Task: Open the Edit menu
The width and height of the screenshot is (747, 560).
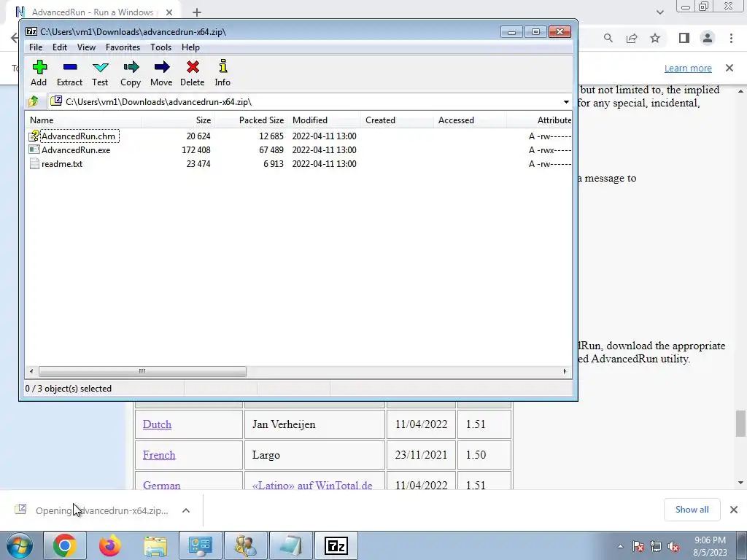Action: [60, 47]
